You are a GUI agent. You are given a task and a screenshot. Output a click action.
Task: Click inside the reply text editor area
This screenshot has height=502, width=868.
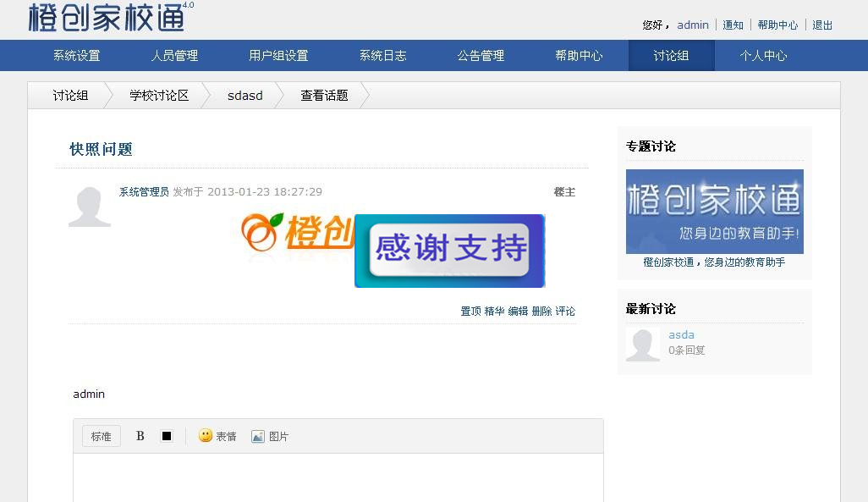(338, 477)
